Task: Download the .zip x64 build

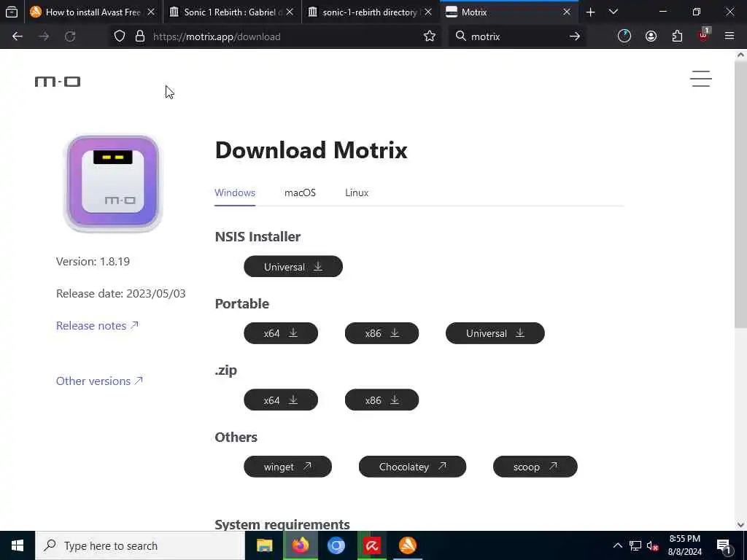Action: 281,400
